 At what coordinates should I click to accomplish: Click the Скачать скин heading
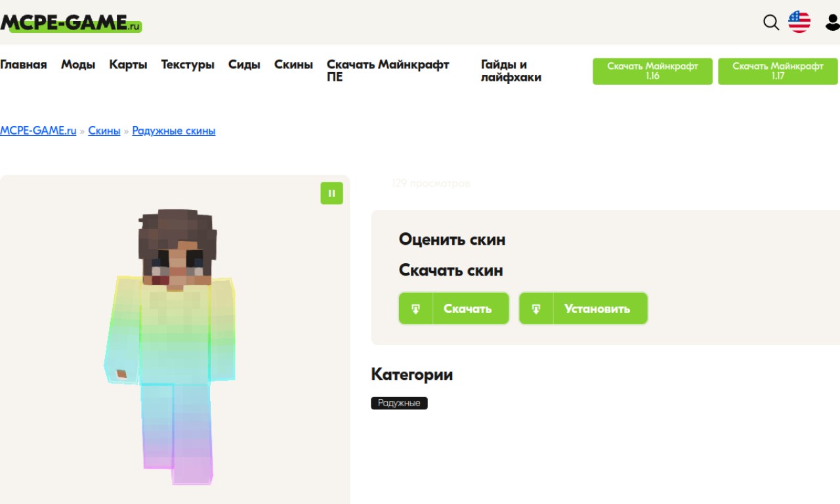451,270
